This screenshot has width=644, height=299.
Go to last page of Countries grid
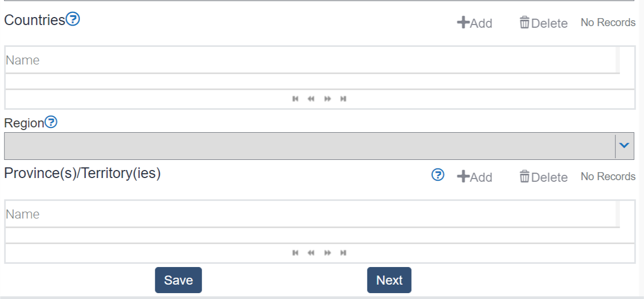coord(343,99)
